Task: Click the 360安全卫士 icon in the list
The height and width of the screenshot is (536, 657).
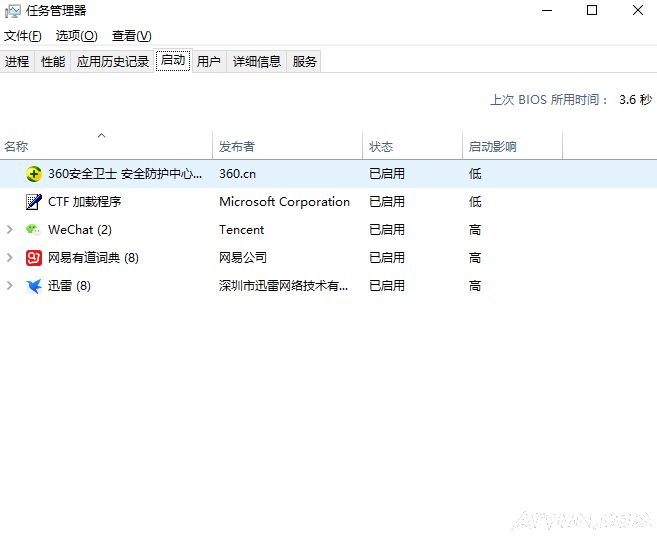Action: tap(33, 173)
